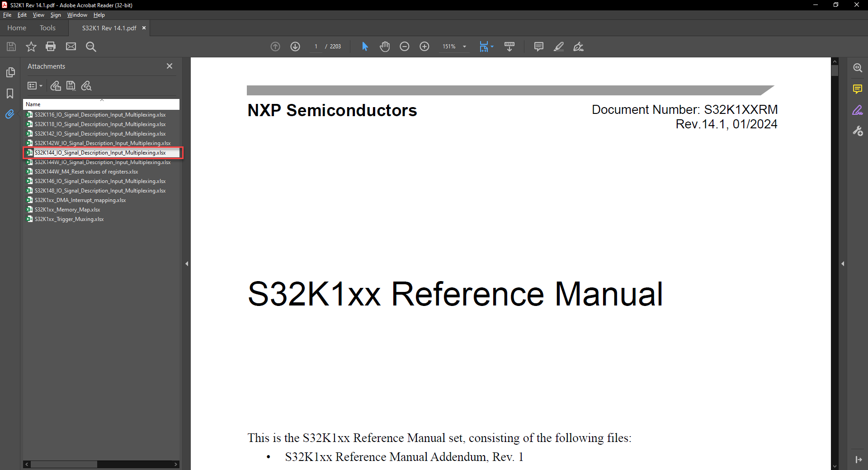Open the Page Thumbnails sidebar panel
The image size is (868, 470).
(x=10, y=72)
